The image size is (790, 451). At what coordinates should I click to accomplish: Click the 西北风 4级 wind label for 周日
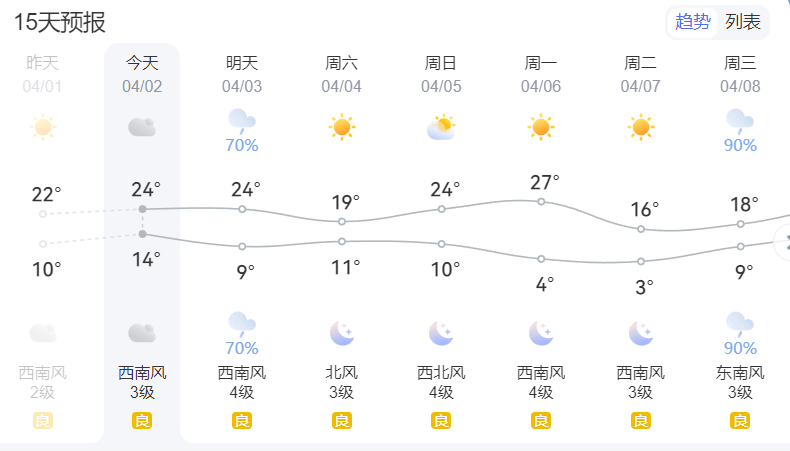441,382
